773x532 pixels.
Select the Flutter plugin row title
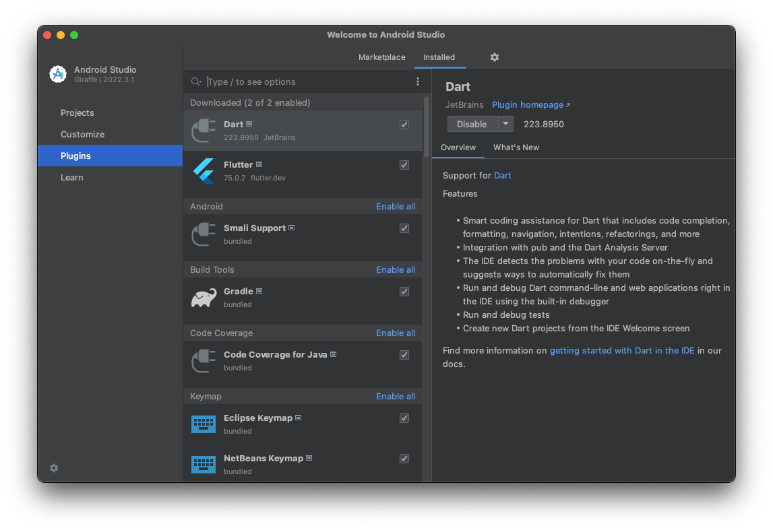[238, 164]
